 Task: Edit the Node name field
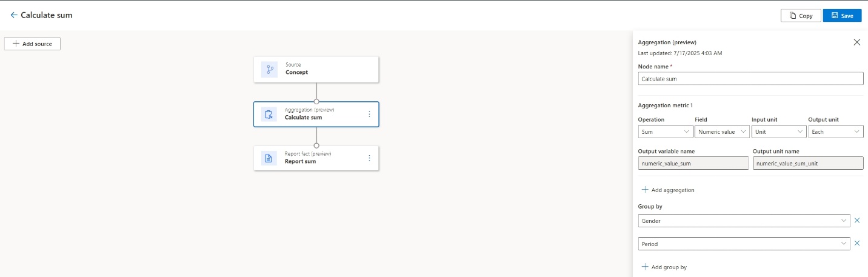750,79
